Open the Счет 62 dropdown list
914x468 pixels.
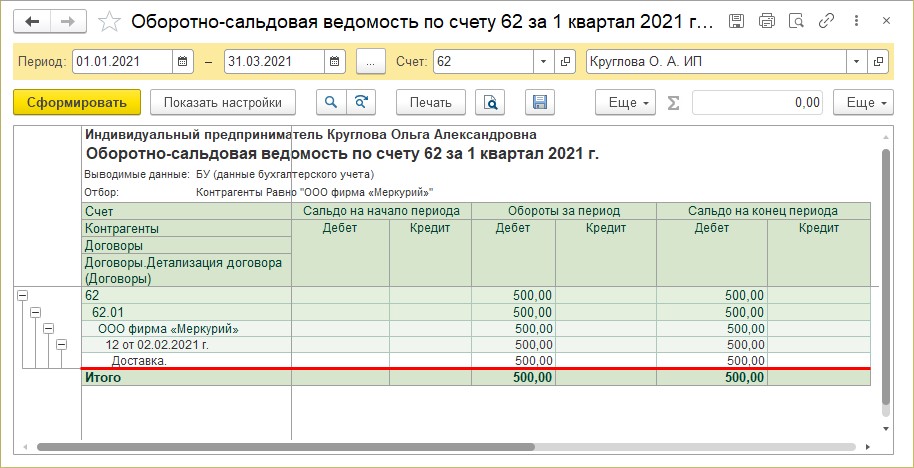(543, 62)
